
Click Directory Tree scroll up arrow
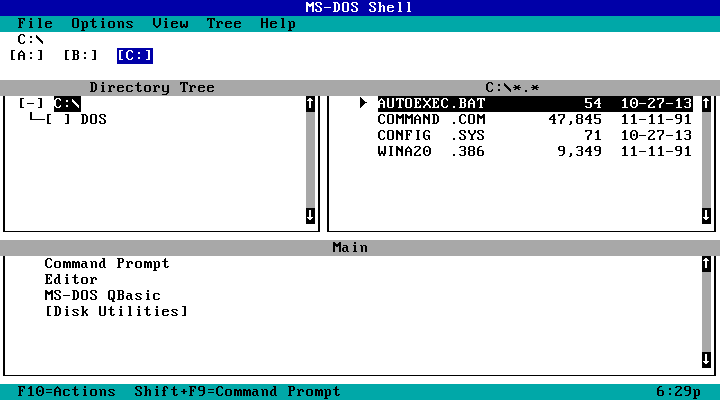coord(310,103)
